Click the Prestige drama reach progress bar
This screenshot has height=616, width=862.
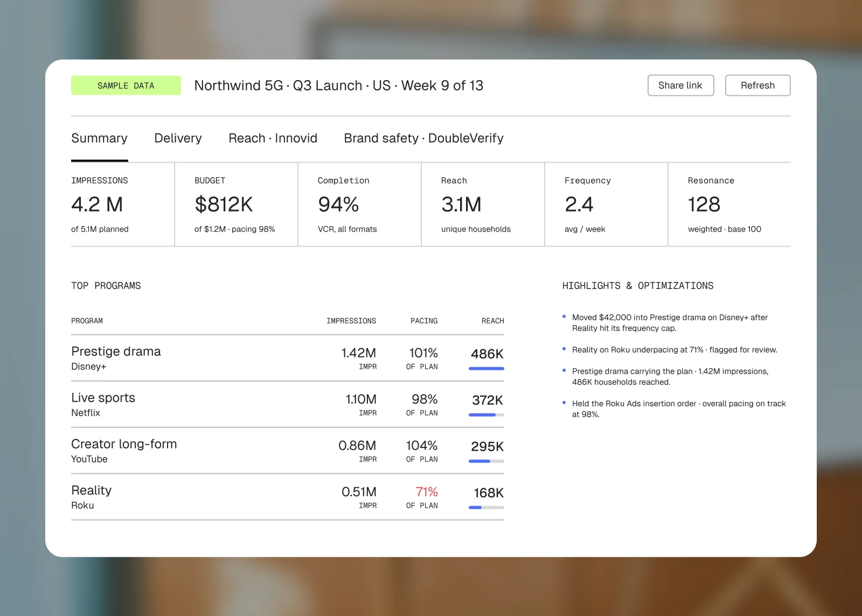pos(486,369)
